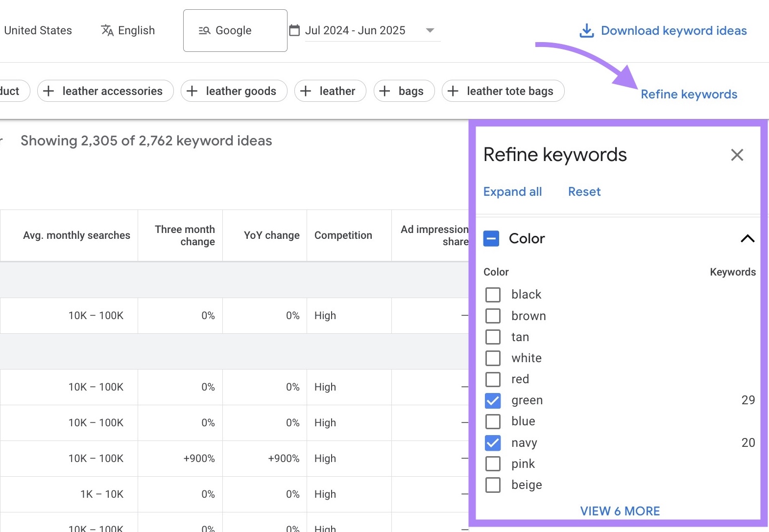The image size is (769, 532).
Task: Click the Expand all link
Action: click(512, 192)
